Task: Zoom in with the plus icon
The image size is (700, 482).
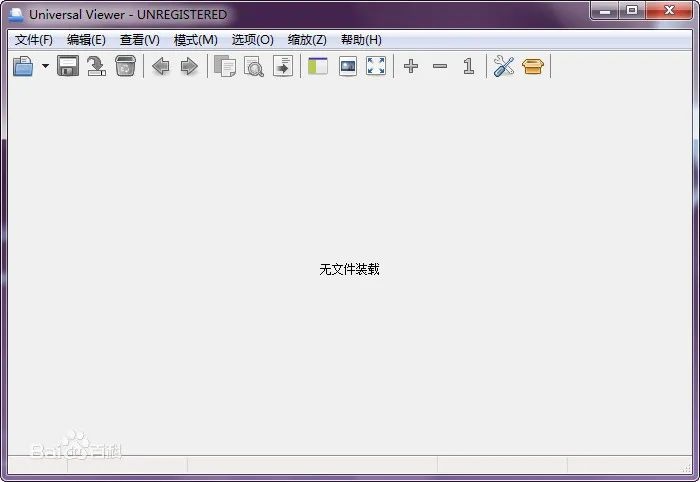Action: pyautogui.click(x=411, y=66)
